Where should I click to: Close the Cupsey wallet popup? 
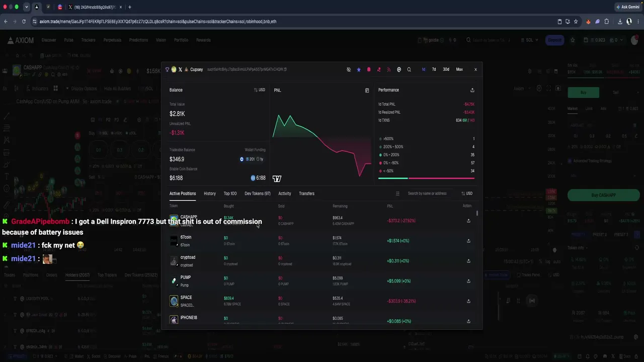tap(475, 69)
